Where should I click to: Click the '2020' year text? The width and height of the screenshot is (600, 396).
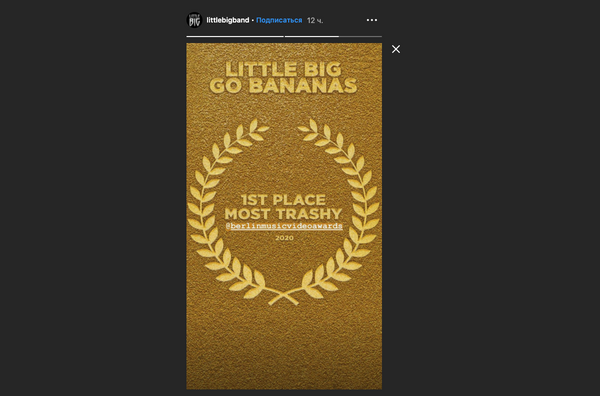coord(284,238)
